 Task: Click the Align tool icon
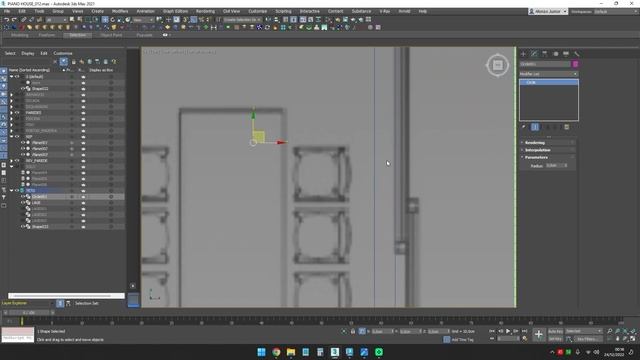[277, 20]
